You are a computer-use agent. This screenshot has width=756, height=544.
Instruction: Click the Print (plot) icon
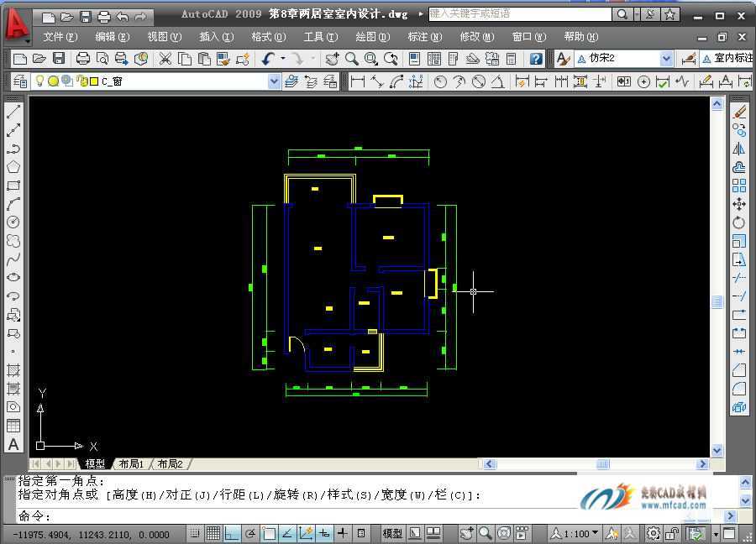tap(83, 59)
